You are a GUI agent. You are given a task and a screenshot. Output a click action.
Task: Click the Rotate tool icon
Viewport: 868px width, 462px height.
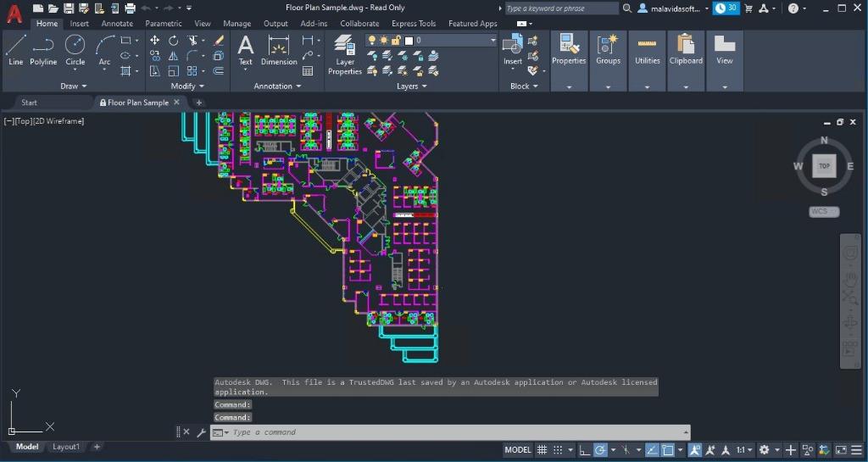coord(174,41)
